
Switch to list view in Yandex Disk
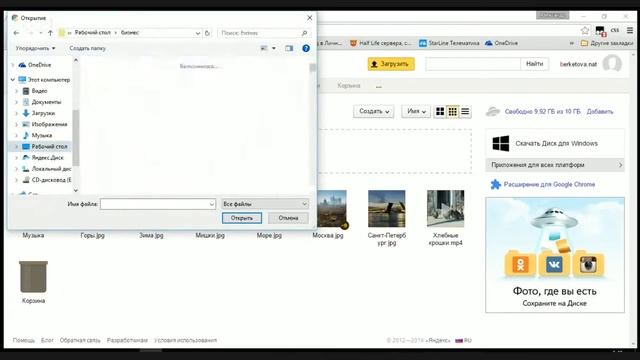point(465,111)
